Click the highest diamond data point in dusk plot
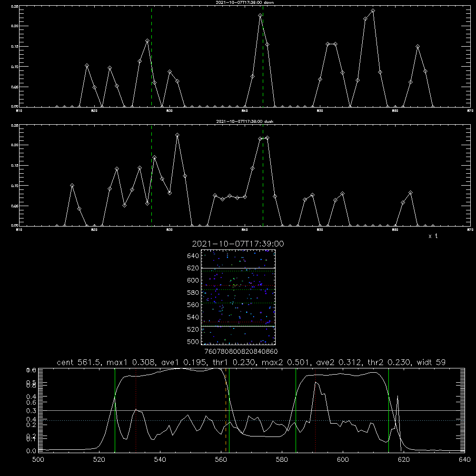476x476 pixels. 177,135
